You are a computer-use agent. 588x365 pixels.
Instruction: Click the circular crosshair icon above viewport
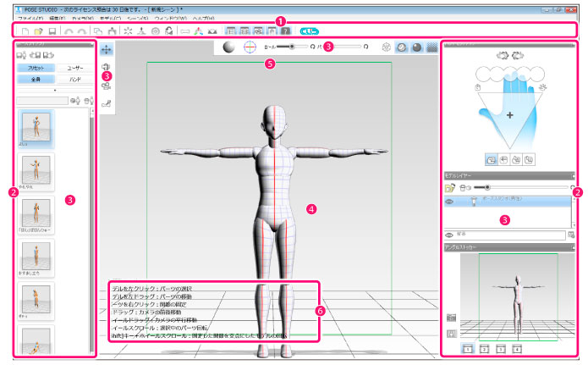[250, 48]
